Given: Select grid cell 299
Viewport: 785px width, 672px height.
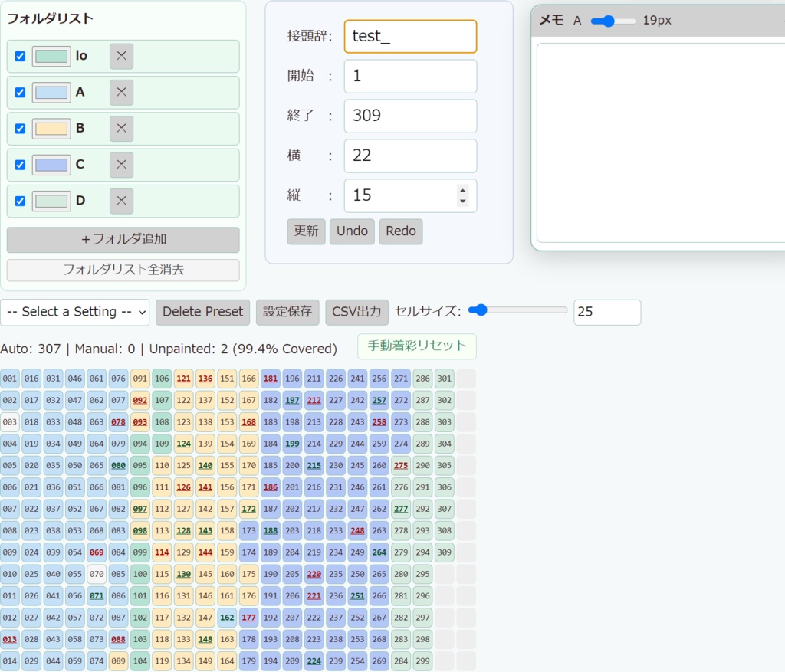Looking at the screenshot, I should pos(423,661).
